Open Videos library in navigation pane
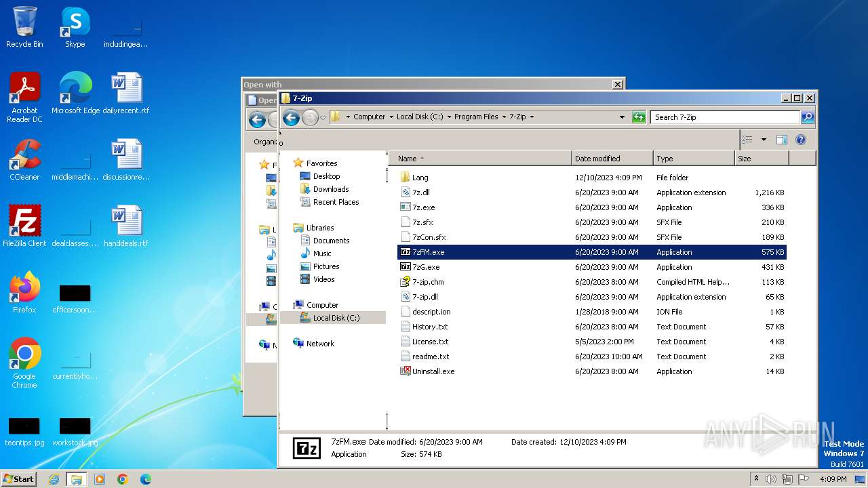Viewport: 868px width, 488px height. pos(323,279)
